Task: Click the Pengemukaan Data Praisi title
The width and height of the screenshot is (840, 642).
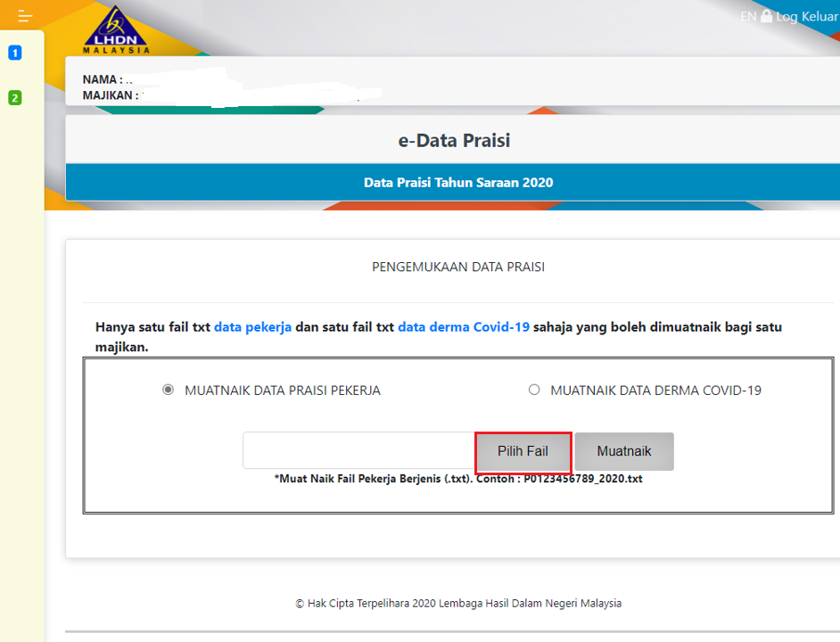Action: tap(458, 267)
